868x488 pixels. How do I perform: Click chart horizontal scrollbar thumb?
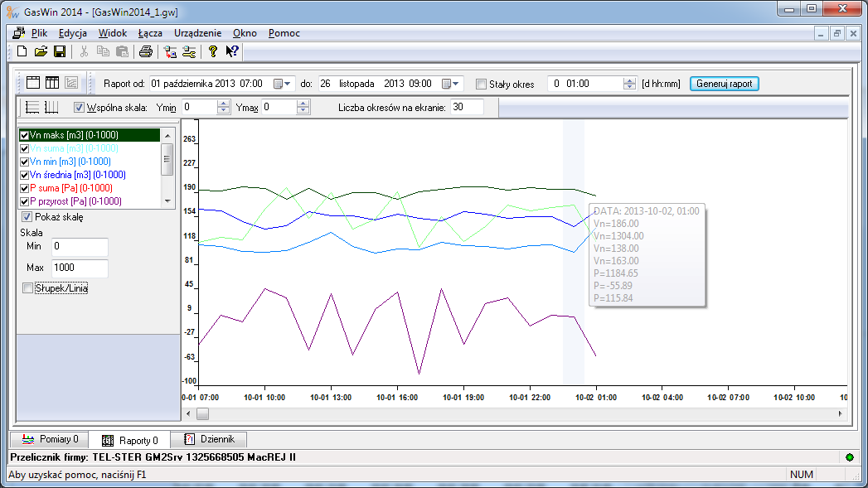coord(202,414)
